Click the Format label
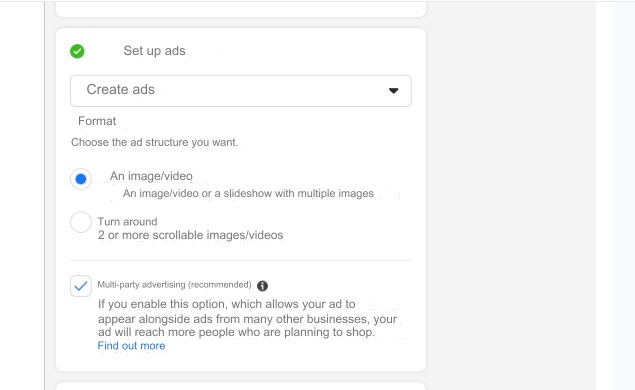 click(x=97, y=121)
